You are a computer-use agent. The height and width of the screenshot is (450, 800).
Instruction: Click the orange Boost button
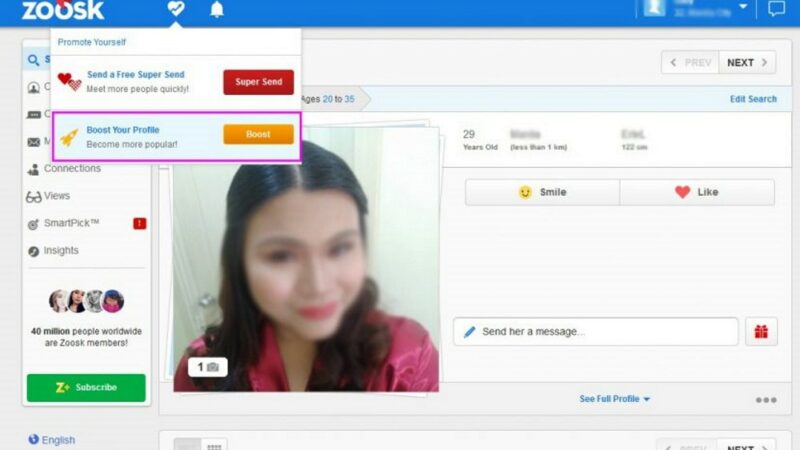[x=258, y=134]
